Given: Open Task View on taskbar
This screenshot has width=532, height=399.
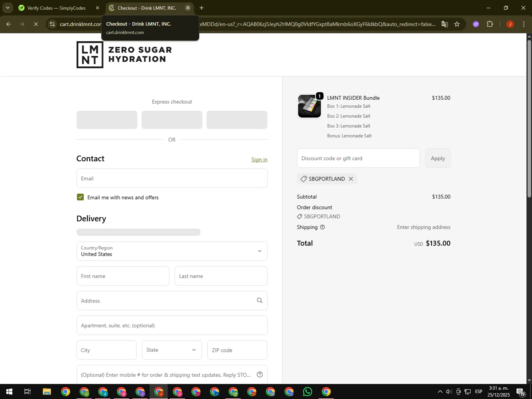Looking at the screenshot, I should click(28, 392).
